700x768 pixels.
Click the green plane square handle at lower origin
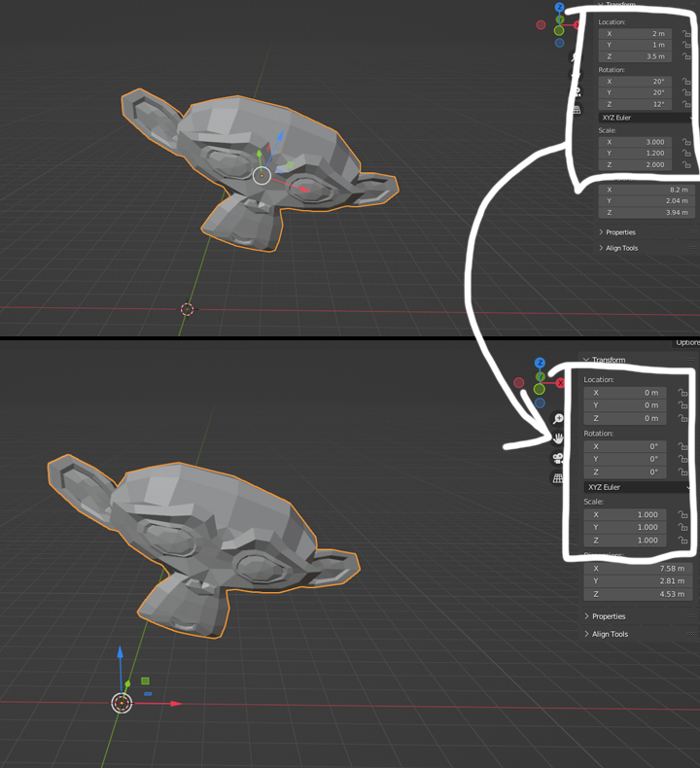pos(145,681)
